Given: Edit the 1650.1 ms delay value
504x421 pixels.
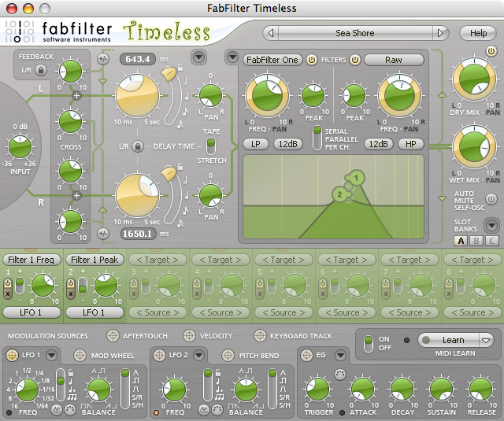Looking at the screenshot, I should 139,234.
